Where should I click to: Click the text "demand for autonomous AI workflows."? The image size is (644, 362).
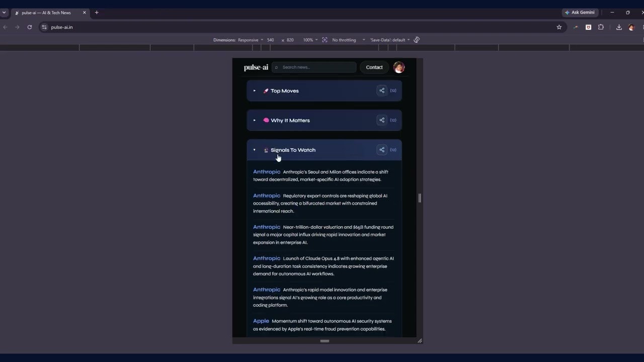point(293,274)
